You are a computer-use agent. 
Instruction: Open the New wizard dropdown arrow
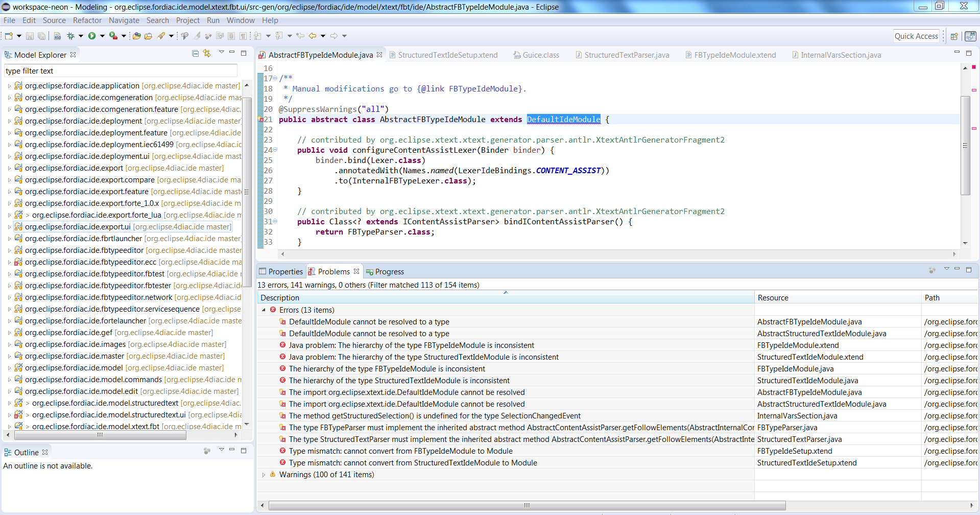pyautogui.click(x=19, y=36)
